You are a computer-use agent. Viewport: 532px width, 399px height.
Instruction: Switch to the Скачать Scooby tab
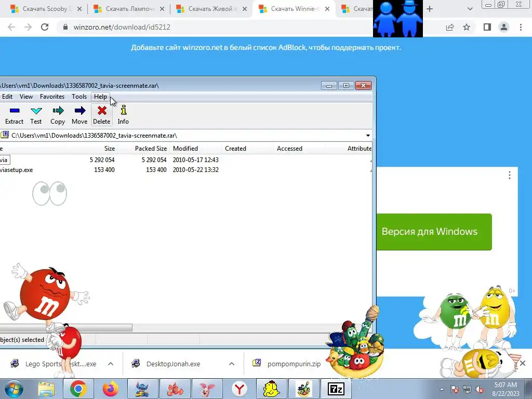coord(46,9)
